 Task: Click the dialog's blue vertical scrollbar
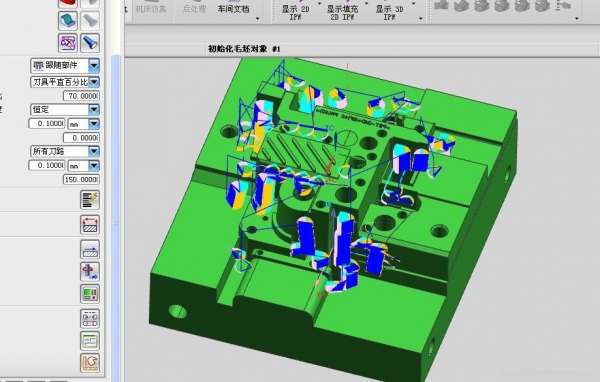(116, 214)
